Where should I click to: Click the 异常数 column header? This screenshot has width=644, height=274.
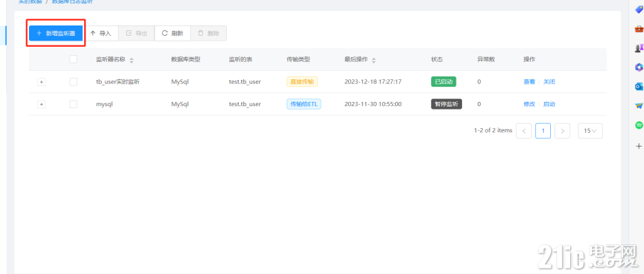[486, 59]
